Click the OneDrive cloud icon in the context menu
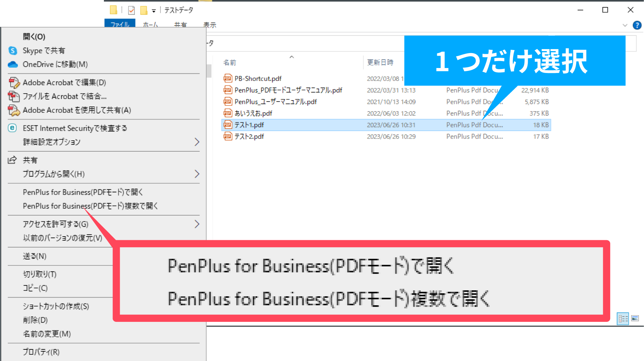 [x=13, y=64]
